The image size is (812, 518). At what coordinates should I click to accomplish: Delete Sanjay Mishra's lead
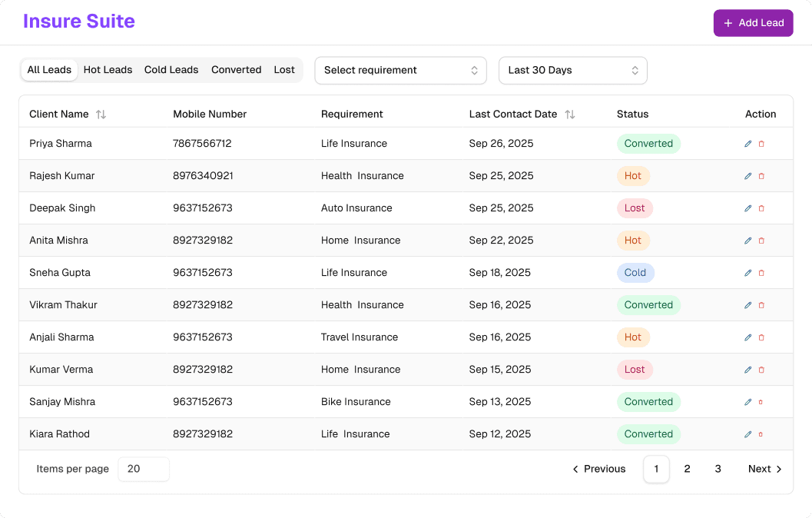click(x=761, y=402)
